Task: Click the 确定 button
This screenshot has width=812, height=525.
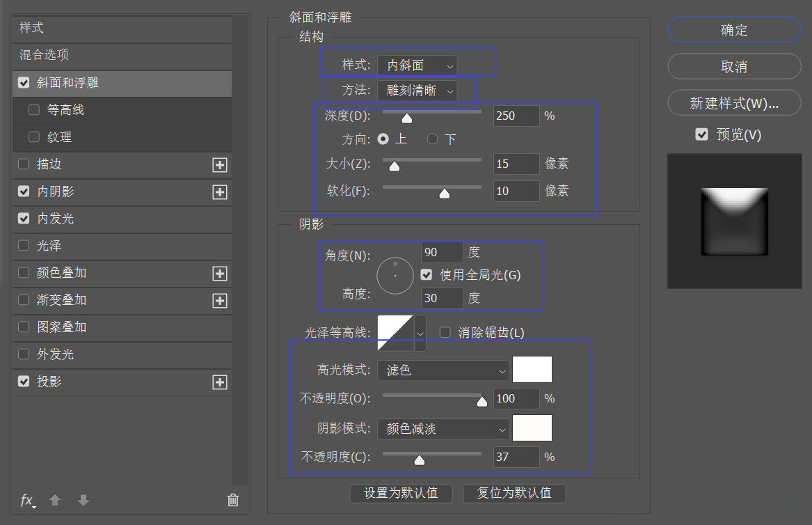Action: pyautogui.click(x=734, y=30)
